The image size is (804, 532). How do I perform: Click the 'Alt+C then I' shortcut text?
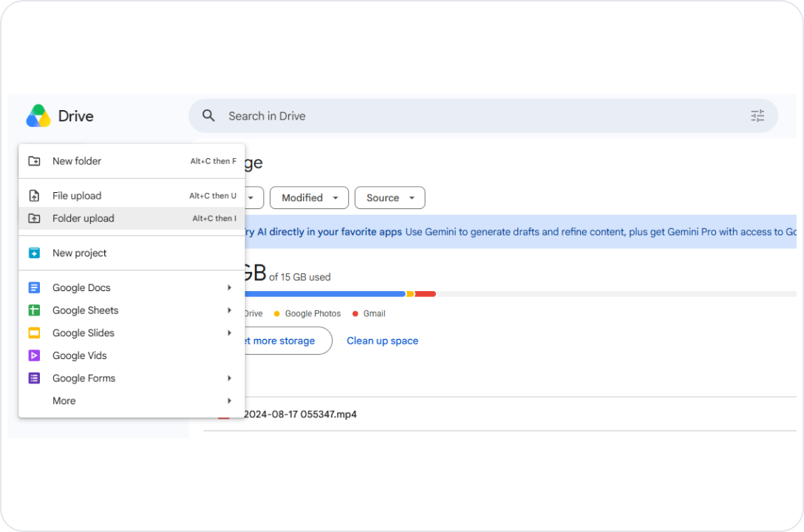214,218
